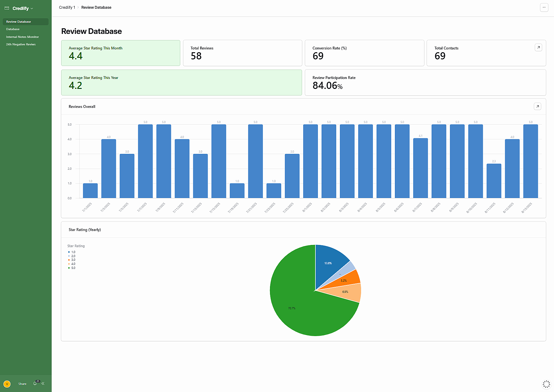
Task: Toggle the 1.0 star rating legend entry
Action: click(x=72, y=252)
